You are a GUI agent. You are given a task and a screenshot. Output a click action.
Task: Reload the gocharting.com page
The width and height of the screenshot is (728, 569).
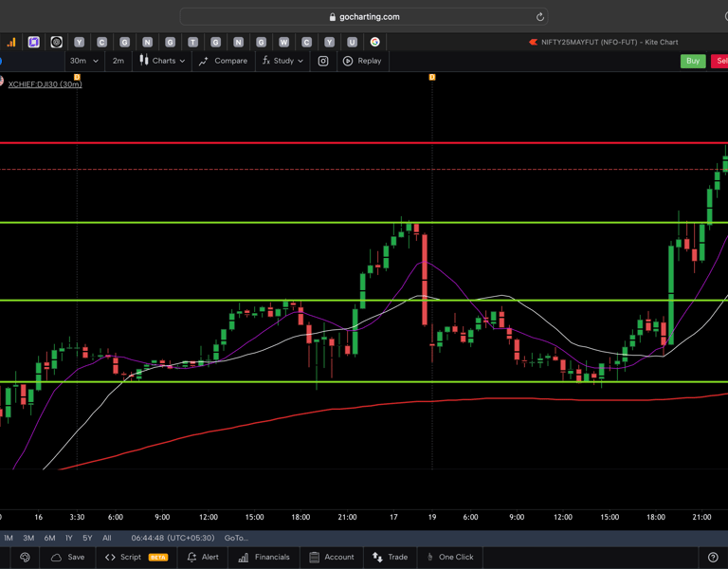[x=540, y=17]
